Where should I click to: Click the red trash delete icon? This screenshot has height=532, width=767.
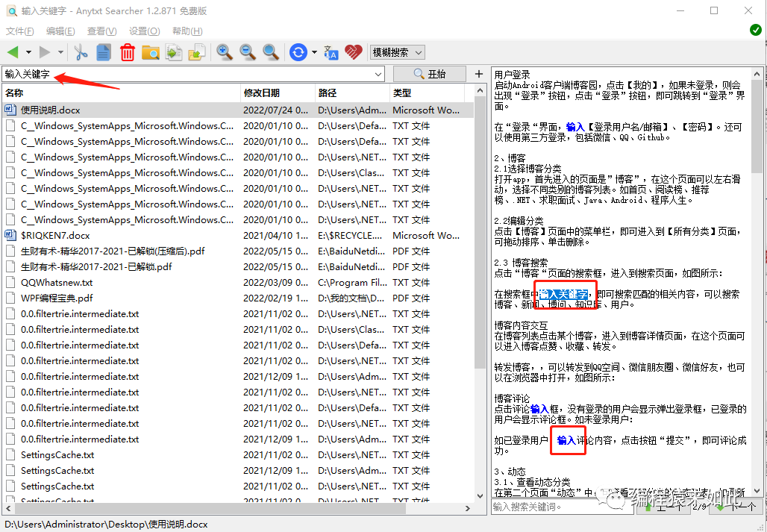click(127, 51)
